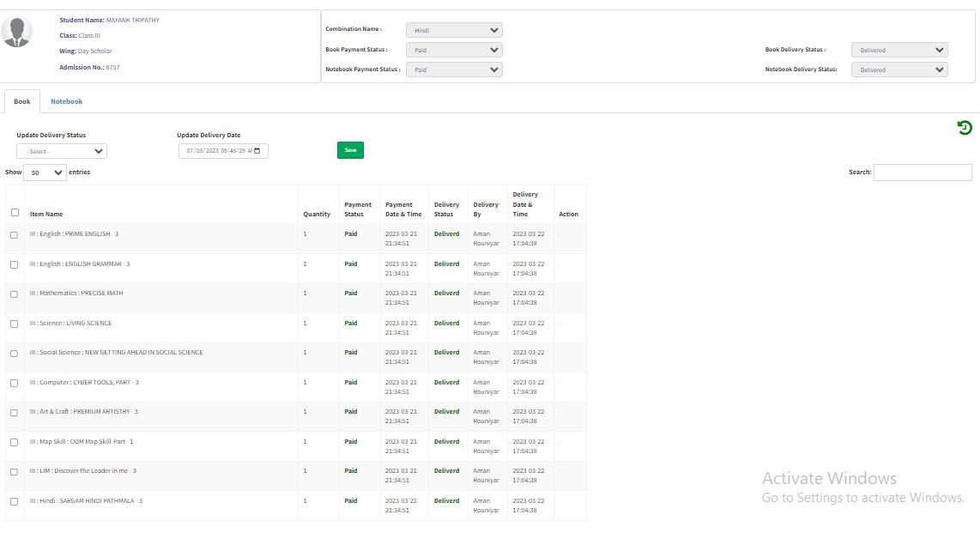
Task: Open the Notebook Delivery Status dropdown
Action: 899,70
